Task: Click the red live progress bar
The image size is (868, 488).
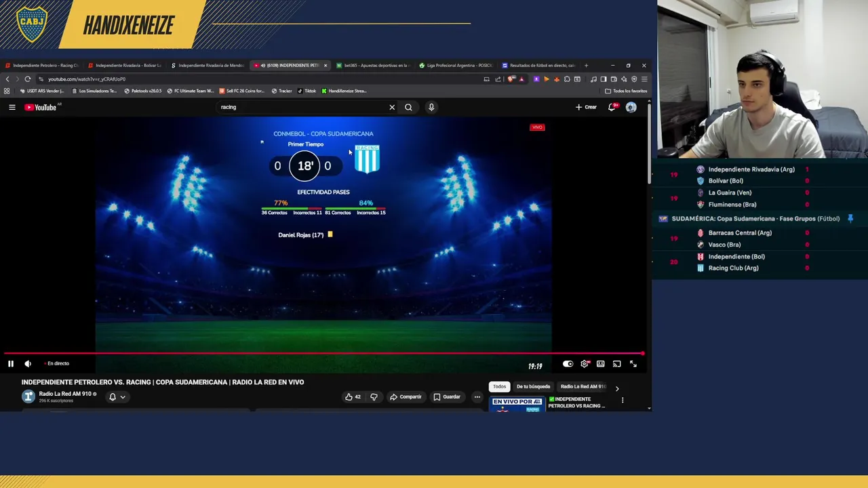Action: (323, 353)
